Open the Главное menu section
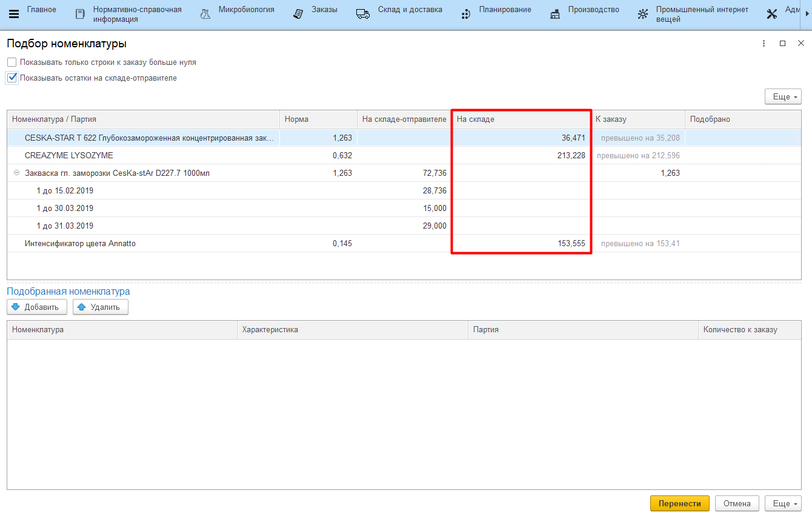Image resolution: width=812 pixels, height=516 pixels. click(42, 10)
